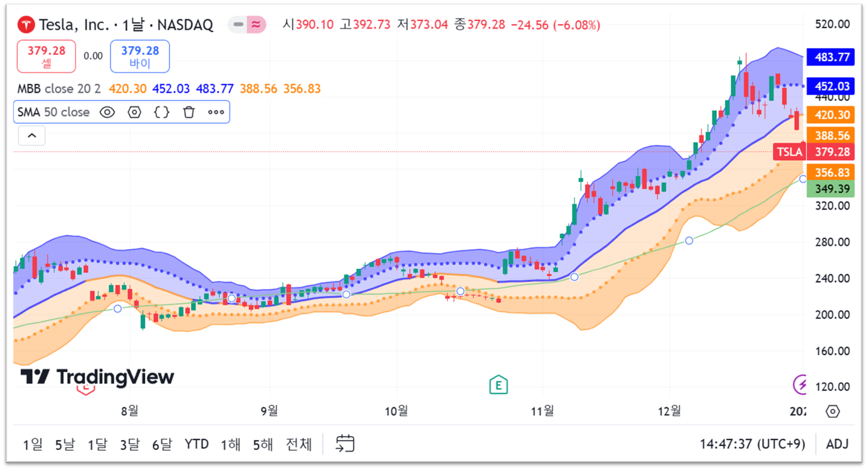Click the TSLA price tag label
Viewport: 868px width, 470px height.
(789, 151)
